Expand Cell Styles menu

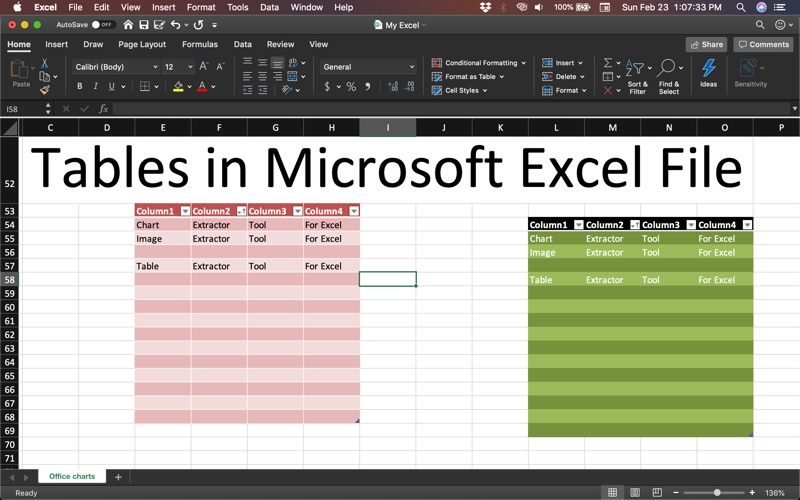[459, 90]
